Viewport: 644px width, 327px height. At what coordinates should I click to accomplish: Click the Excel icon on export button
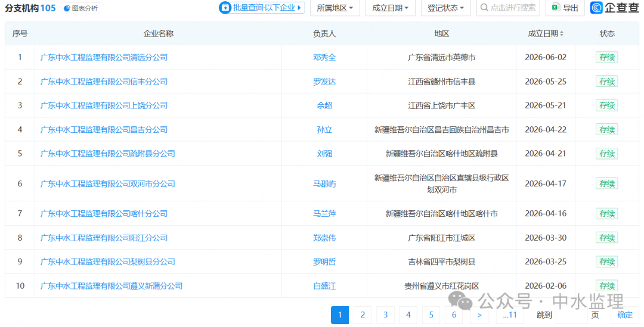(x=556, y=7)
